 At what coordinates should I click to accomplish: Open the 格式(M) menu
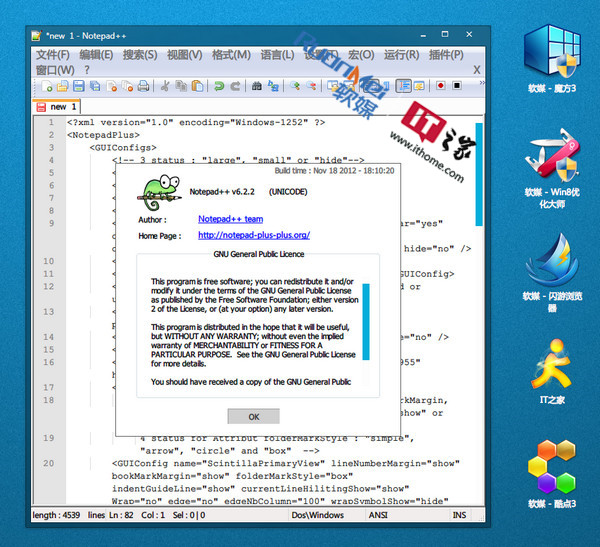coord(231,55)
